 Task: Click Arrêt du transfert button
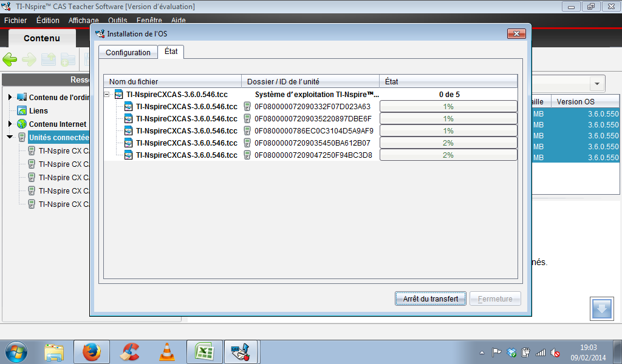tap(431, 298)
